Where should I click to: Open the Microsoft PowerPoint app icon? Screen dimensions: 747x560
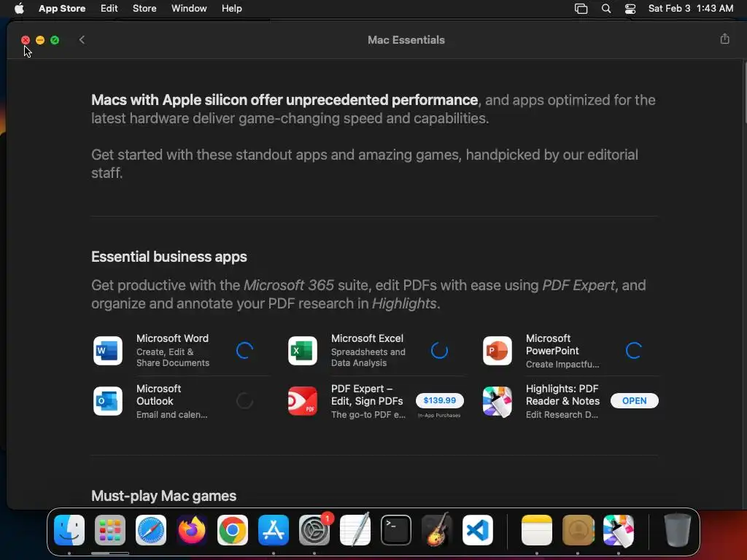point(497,351)
